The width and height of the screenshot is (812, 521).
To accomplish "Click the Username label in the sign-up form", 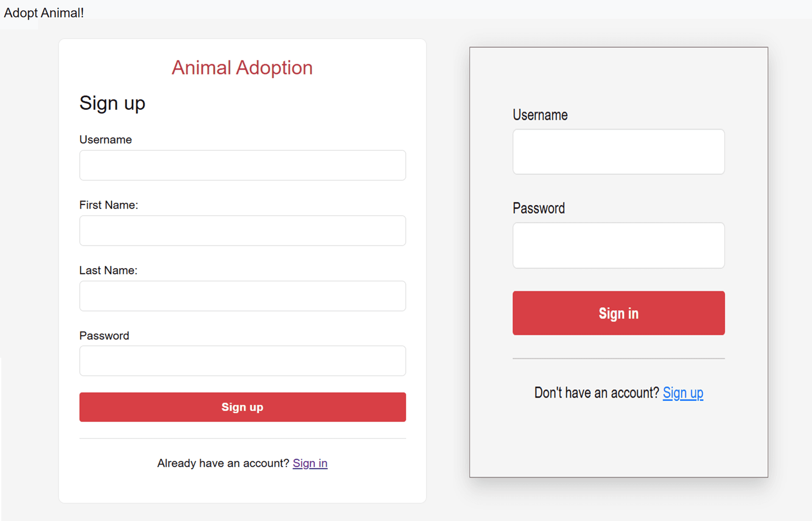I will (106, 140).
